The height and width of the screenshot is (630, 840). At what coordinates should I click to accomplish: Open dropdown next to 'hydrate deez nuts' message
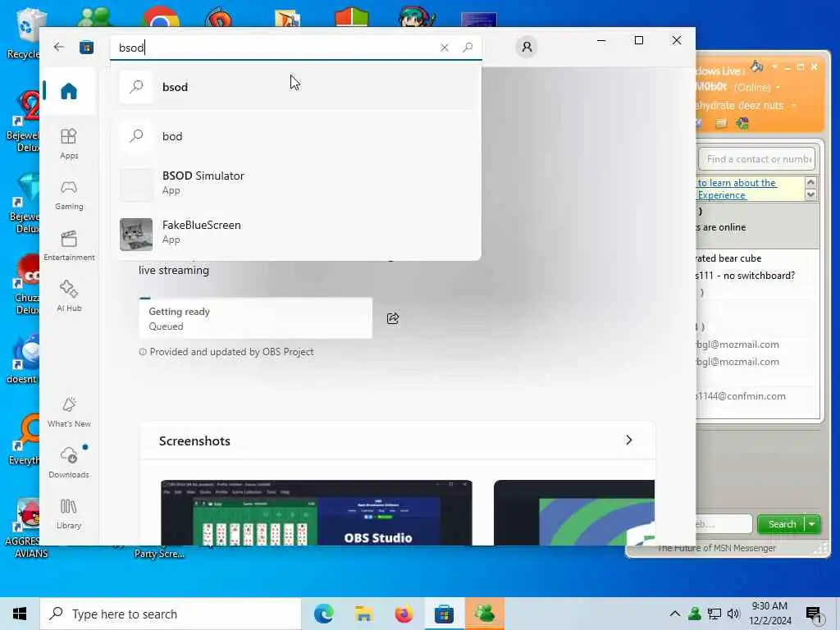click(x=793, y=105)
